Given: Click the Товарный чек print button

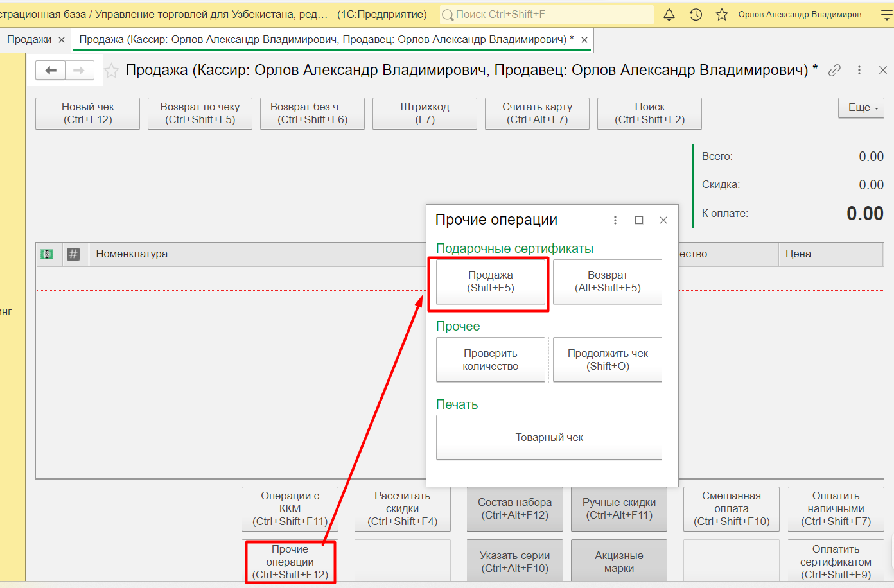Looking at the screenshot, I should (549, 437).
